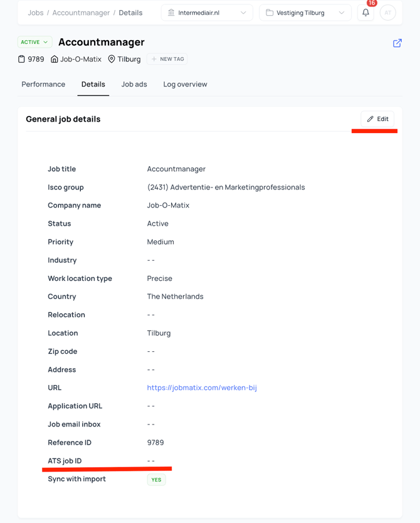Click the location pin icon beside Tilburg

coord(112,59)
